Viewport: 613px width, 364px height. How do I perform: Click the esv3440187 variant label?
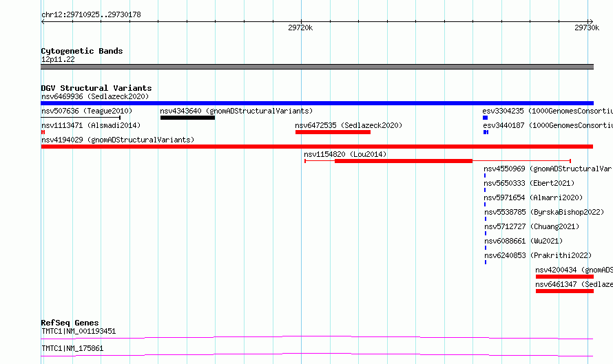pyautogui.click(x=548, y=125)
